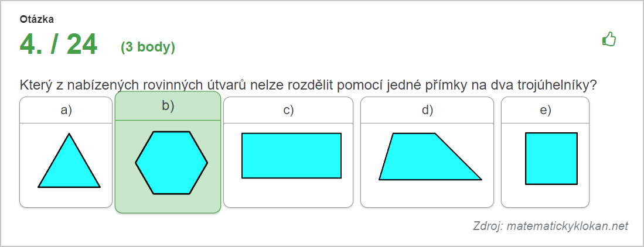The width and height of the screenshot is (644, 247).
Task: Click the question number 4. / 24
Action: [59, 44]
